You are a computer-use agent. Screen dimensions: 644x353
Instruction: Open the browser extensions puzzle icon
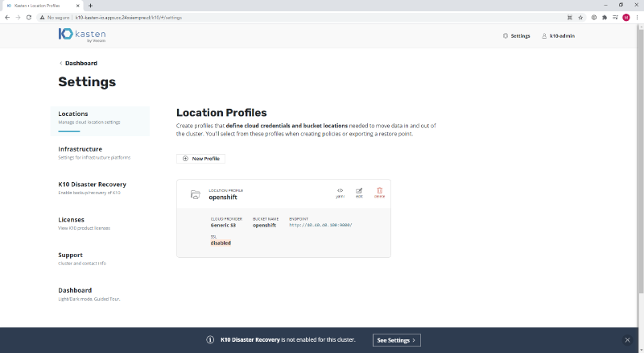point(605,17)
